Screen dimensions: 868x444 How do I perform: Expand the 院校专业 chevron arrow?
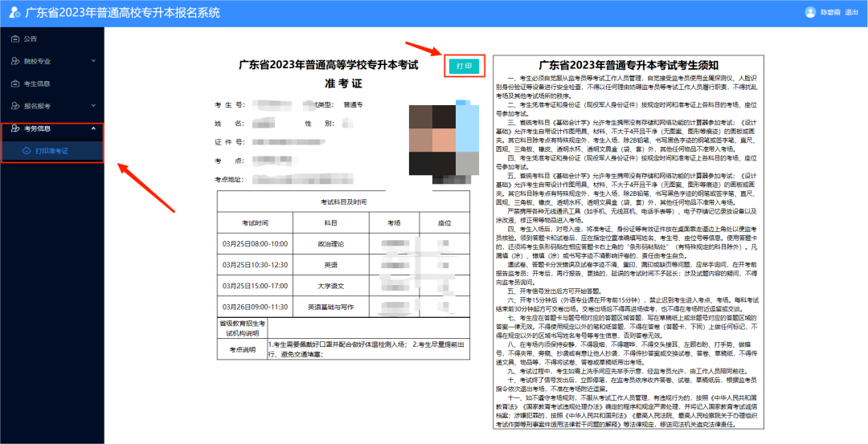pyautogui.click(x=93, y=61)
